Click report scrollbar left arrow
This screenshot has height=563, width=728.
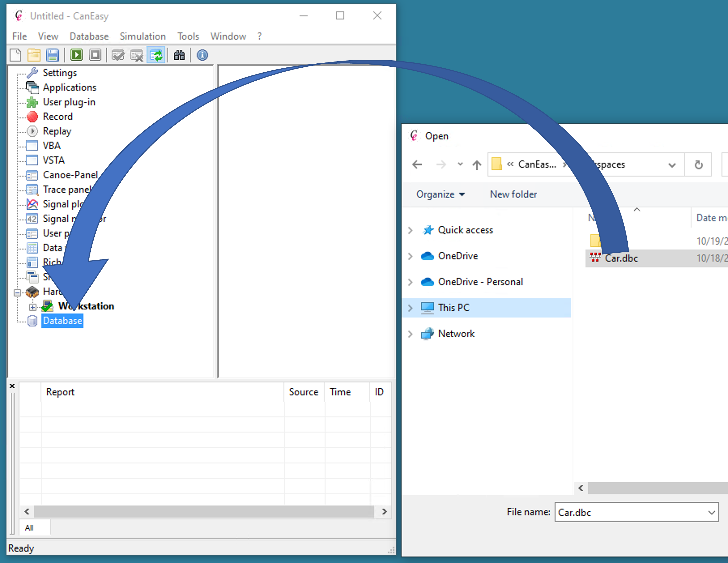pyautogui.click(x=27, y=512)
